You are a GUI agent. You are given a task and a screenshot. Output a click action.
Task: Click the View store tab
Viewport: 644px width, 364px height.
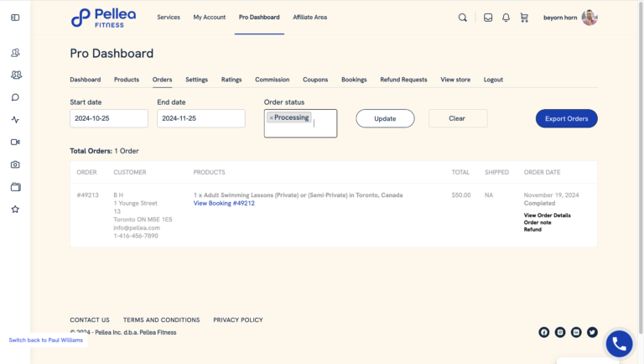(x=455, y=80)
